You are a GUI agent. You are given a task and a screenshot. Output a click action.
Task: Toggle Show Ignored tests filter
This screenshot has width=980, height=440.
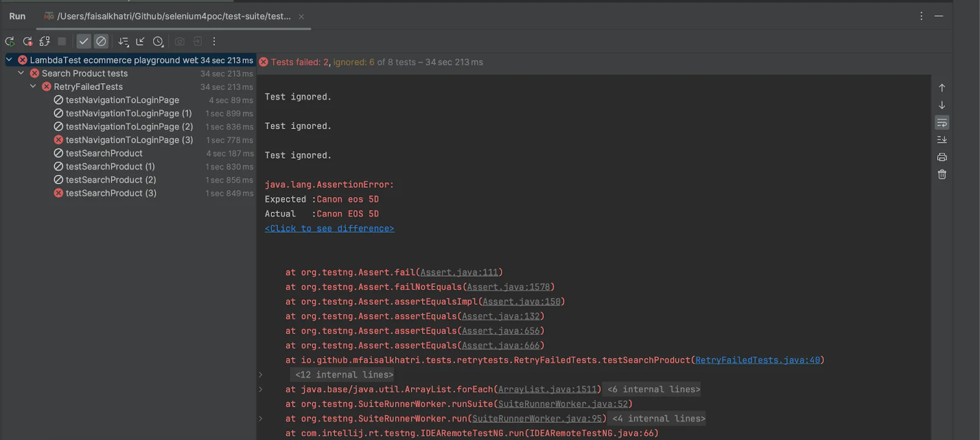pos(101,42)
